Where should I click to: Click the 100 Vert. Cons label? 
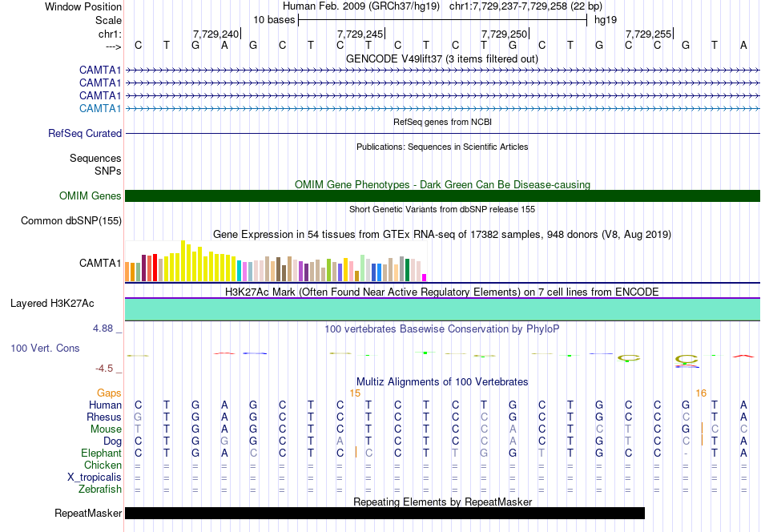tap(45, 348)
